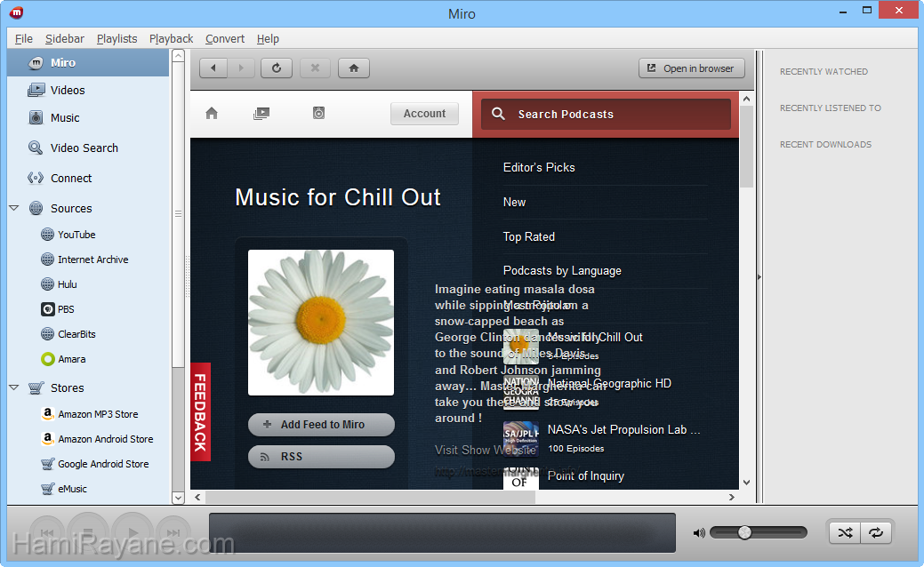Open Connect in the sidebar
The width and height of the screenshot is (924, 567).
tap(88, 178)
